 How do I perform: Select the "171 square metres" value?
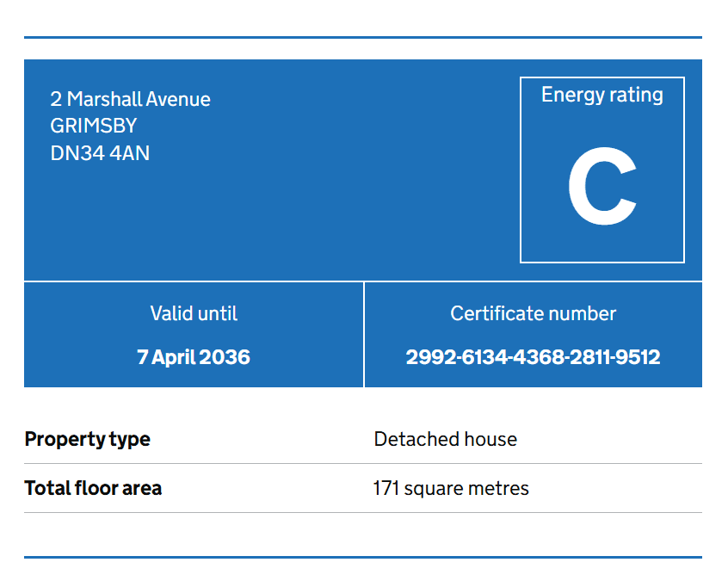click(451, 488)
